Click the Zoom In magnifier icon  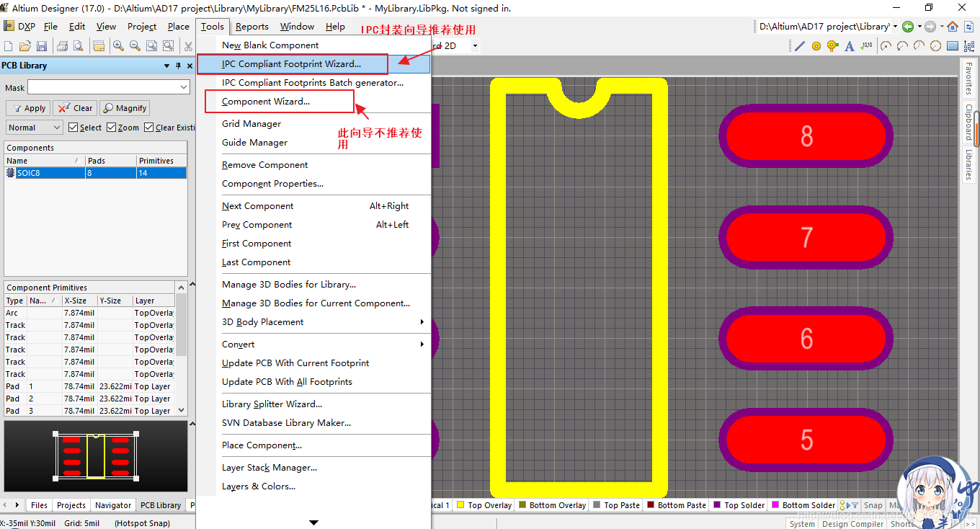point(117,46)
